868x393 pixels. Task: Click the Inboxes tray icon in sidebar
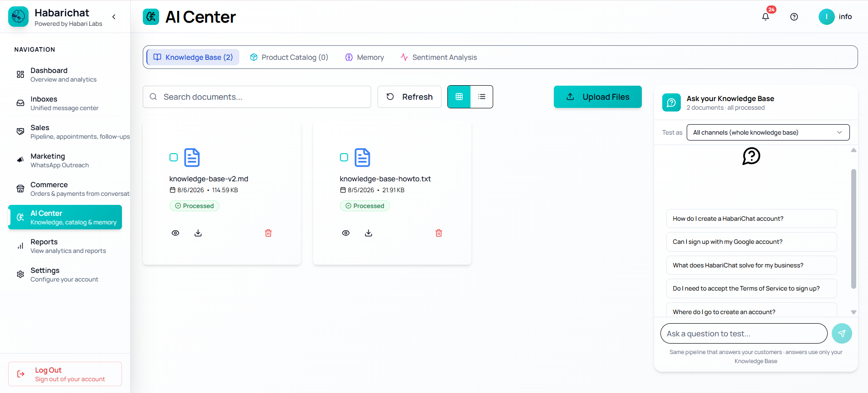[x=20, y=103]
